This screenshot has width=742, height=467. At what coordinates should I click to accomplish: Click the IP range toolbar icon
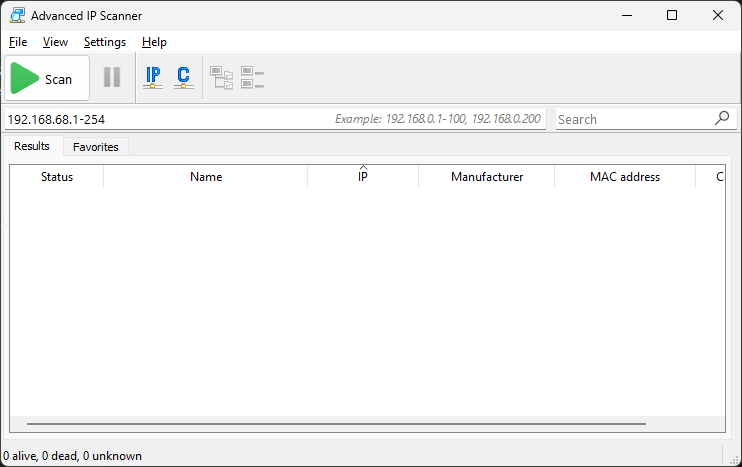(153, 78)
